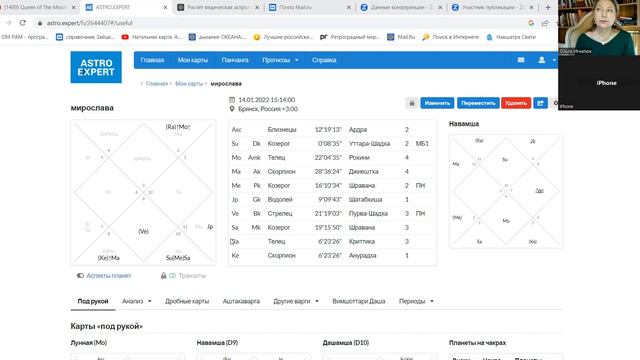This screenshot has height=360, width=640.
Task: Click the Уттара-Шадха nakshatra cell
Action: [369, 144]
